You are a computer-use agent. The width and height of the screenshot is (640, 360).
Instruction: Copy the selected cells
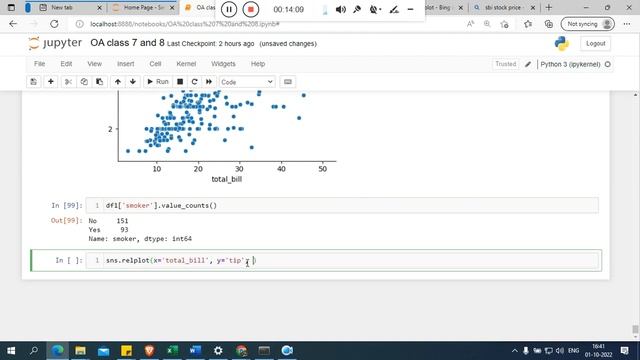[x=84, y=82]
